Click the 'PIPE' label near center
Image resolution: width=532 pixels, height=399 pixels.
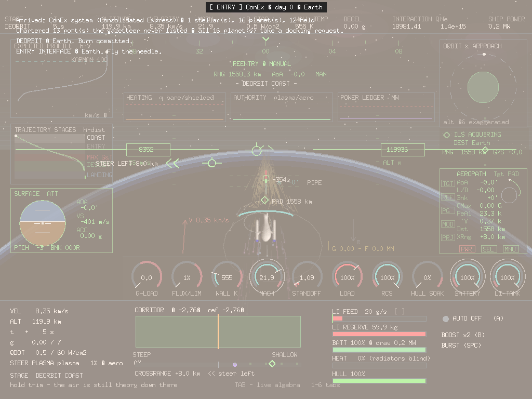coord(314,182)
